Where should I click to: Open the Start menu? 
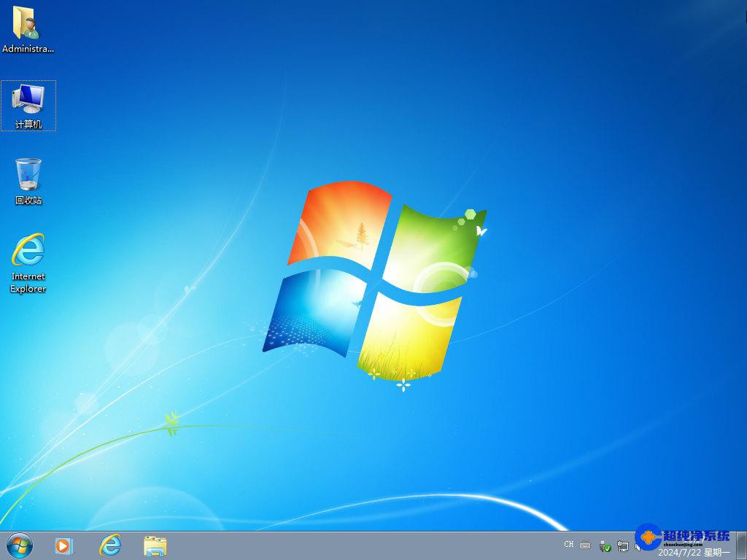pos(18,545)
